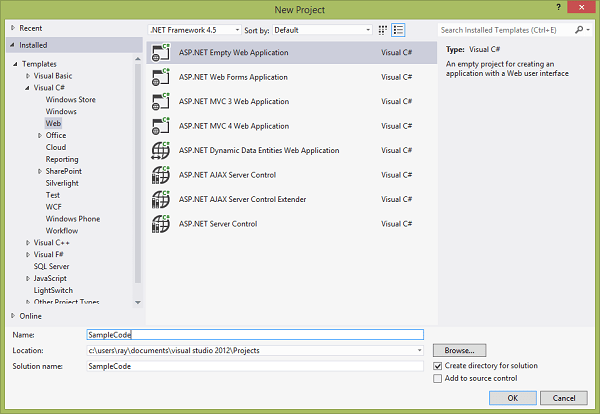Enable Add to source control checkbox
The height and width of the screenshot is (414, 600).
(437, 378)
